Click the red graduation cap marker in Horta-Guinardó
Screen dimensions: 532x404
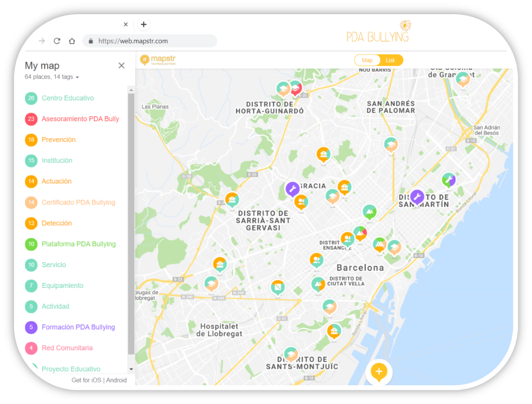pyautogui.click(x=295, y=88)
